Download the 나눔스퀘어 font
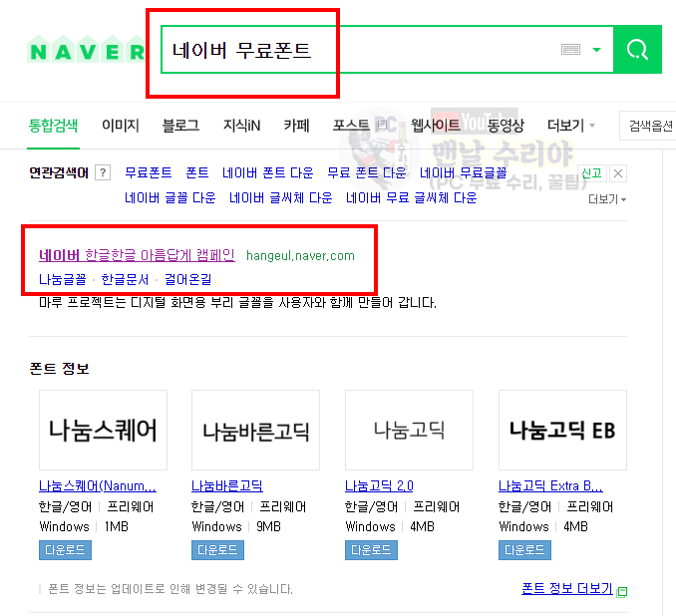The height and width of the screenshot is (616, 676). pos(65,550)
